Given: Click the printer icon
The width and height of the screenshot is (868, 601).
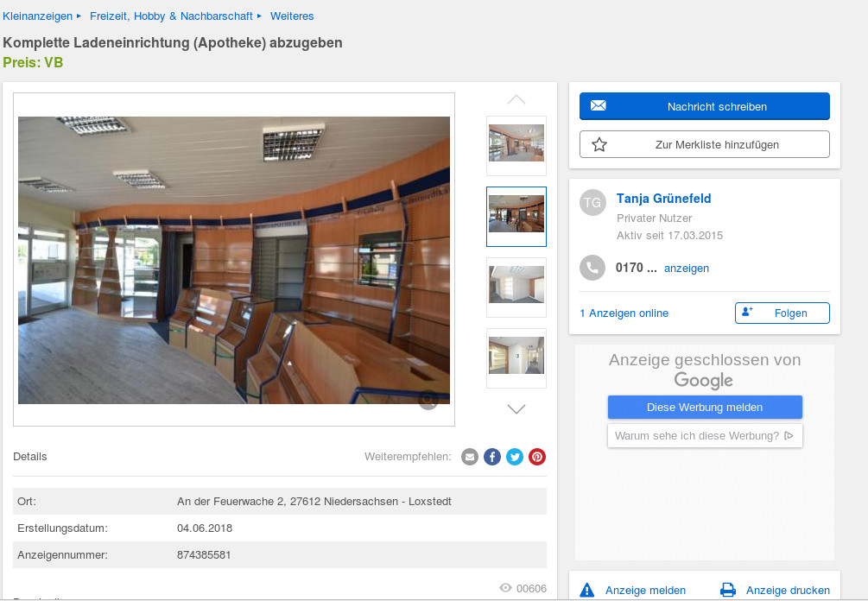Looking at the screenshot, I should [728, 590].
